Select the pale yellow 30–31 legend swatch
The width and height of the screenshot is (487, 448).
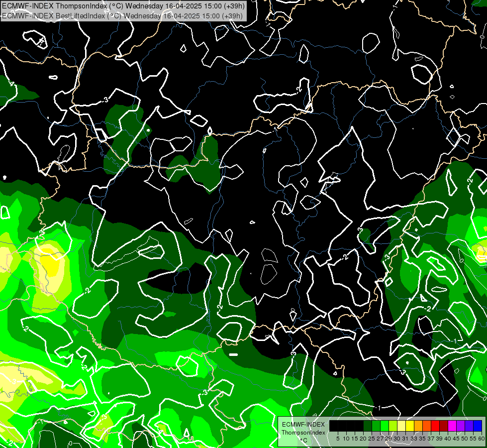pos(401,426)
